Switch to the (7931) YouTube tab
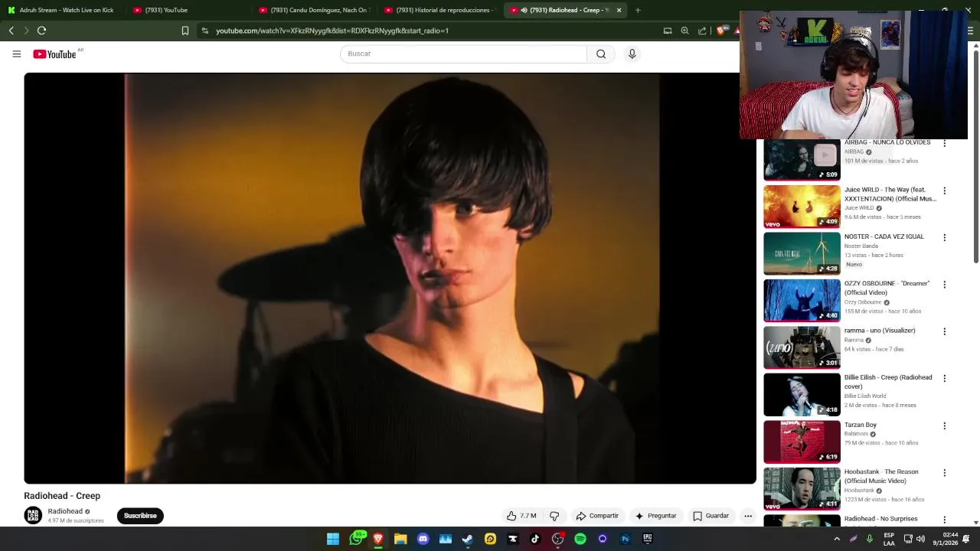The height and width of the screenshot is (551, 980). coord(188,10)
